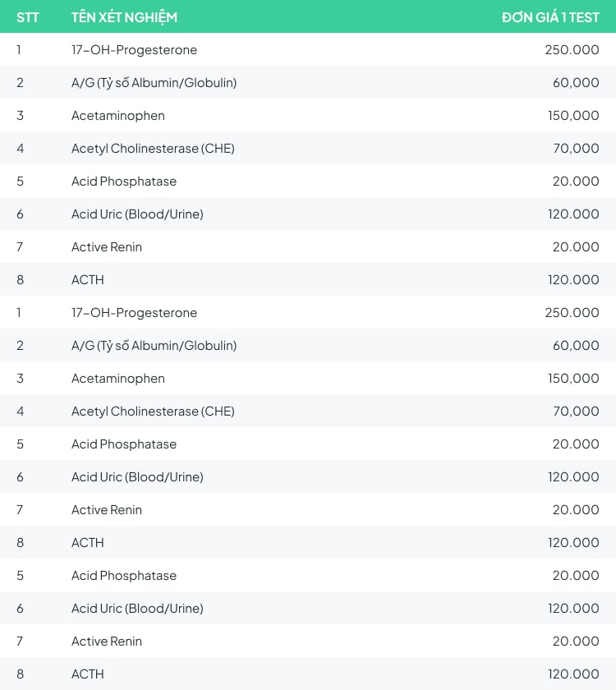The image size is (616, 690).
Task: Select the second 17-OH-Progesterone test name
Action: pyautogui.click(x=134, y=313)
